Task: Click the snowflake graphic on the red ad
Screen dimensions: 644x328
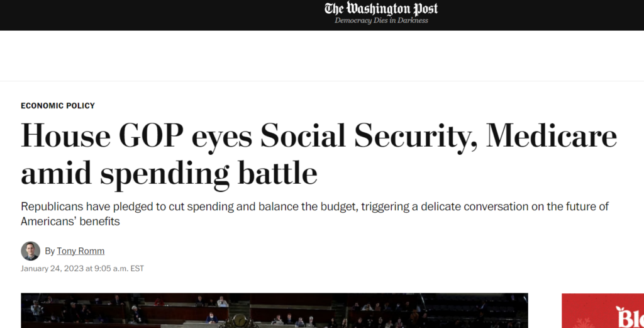Action: click(x=583, y=323)
